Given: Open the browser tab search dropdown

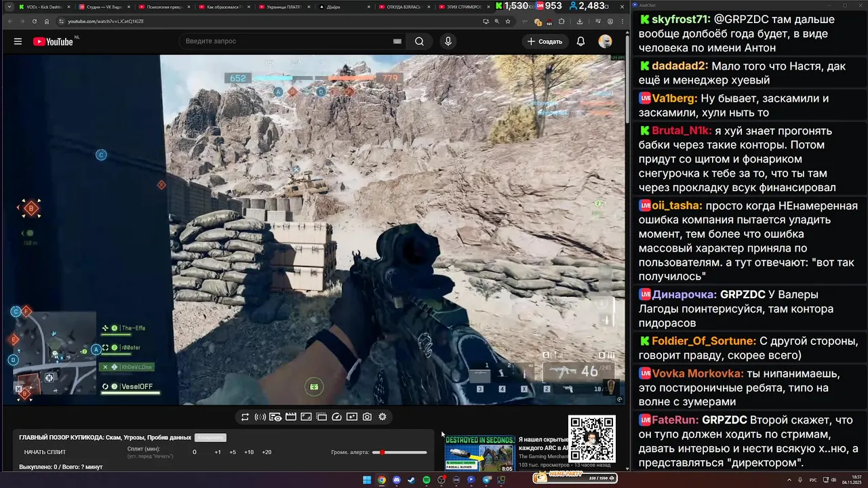Looking at the screenshot, I should point(8,7).
